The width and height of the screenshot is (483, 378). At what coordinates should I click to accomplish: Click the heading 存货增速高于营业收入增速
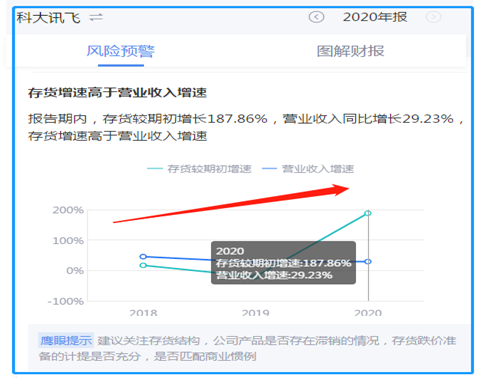tap(117, 92)
